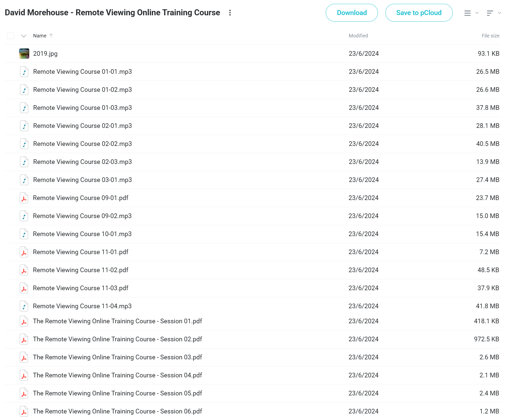This screenshot has width=506, height=420.
Task: Click the 2019.jpg file name
Action: (45, 54)
